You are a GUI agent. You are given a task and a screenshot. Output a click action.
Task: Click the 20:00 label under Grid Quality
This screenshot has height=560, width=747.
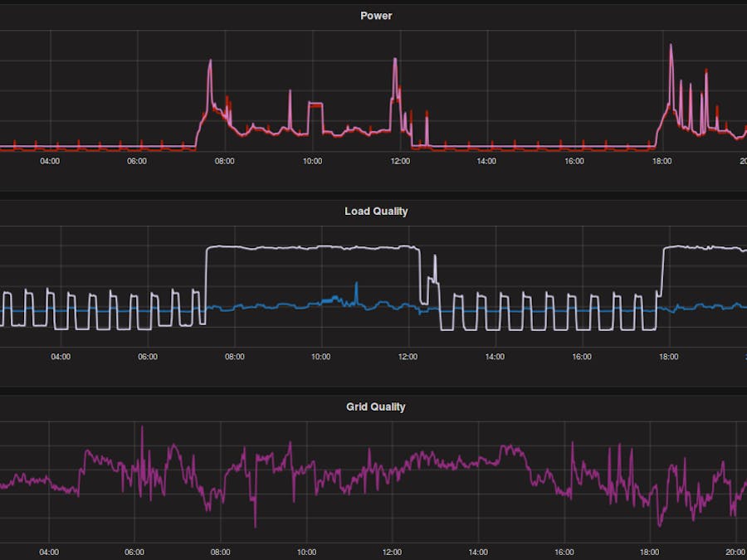point(737,551)
